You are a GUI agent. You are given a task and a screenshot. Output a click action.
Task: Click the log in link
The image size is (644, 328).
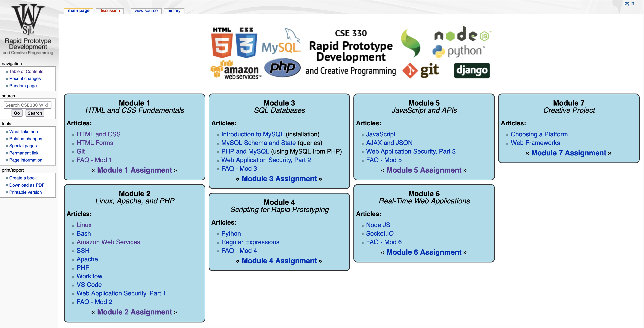(629, 3)
